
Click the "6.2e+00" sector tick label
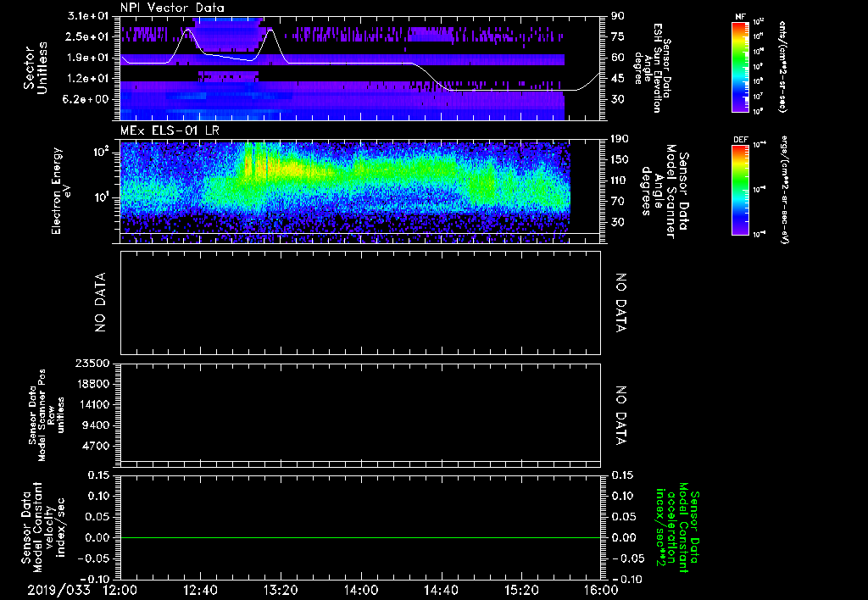87,99
